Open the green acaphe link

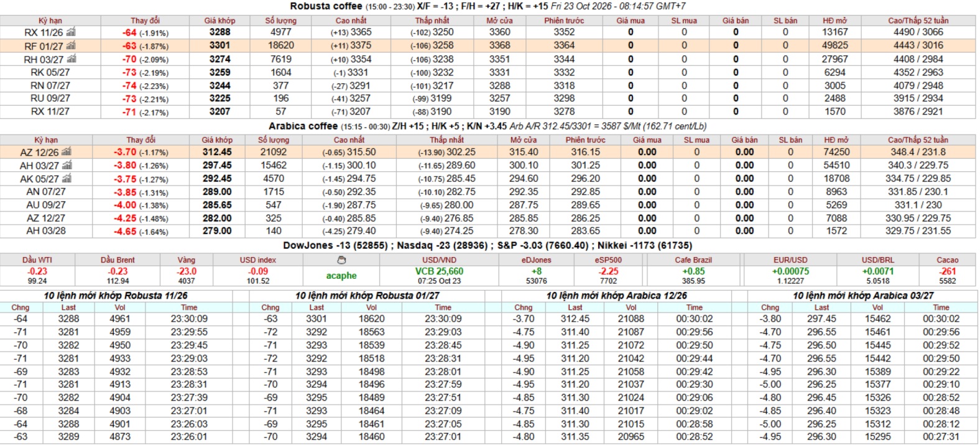point(341,276)
